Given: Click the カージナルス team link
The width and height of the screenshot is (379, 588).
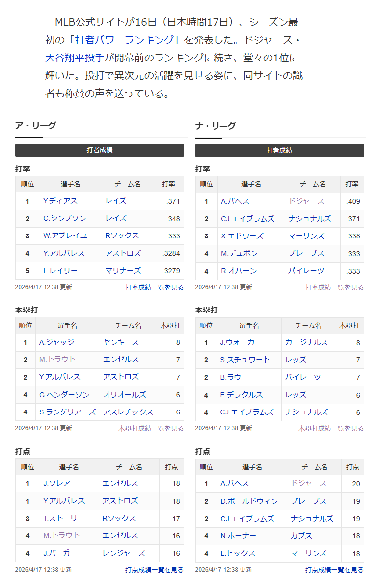Looking at the screenshot, I should tap(307, 342).
